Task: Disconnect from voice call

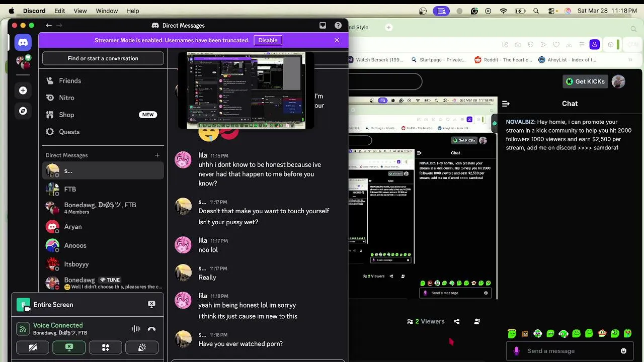Action: [151, 329]
